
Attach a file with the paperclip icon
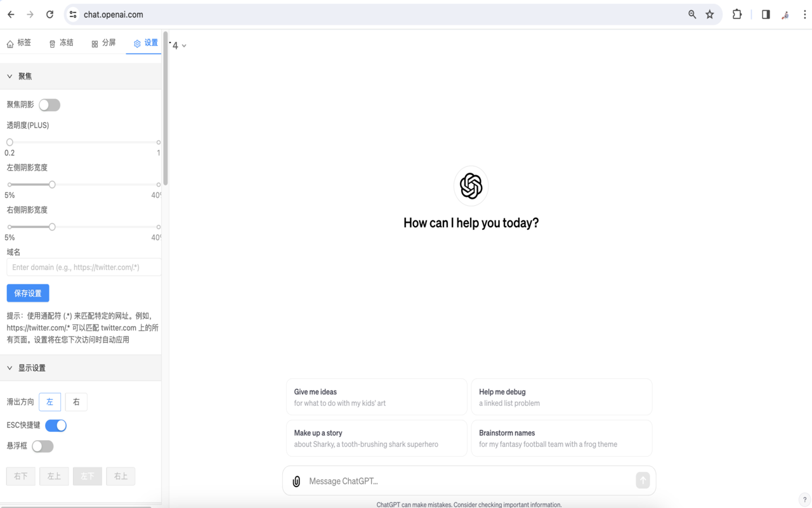pyautogui.click(x=296, y=481)
